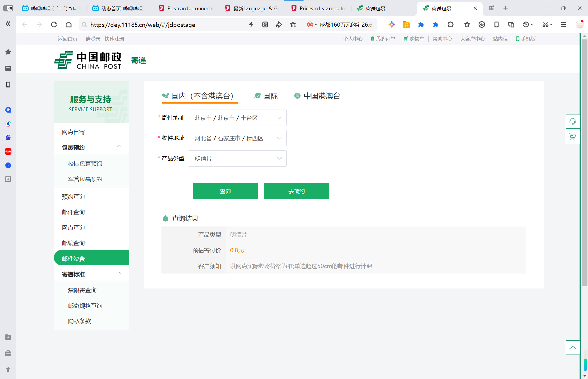The width and height of the screenshot is (588, 379).
Task: Reload the page with the refresh icon
Action: pos(54,25)
